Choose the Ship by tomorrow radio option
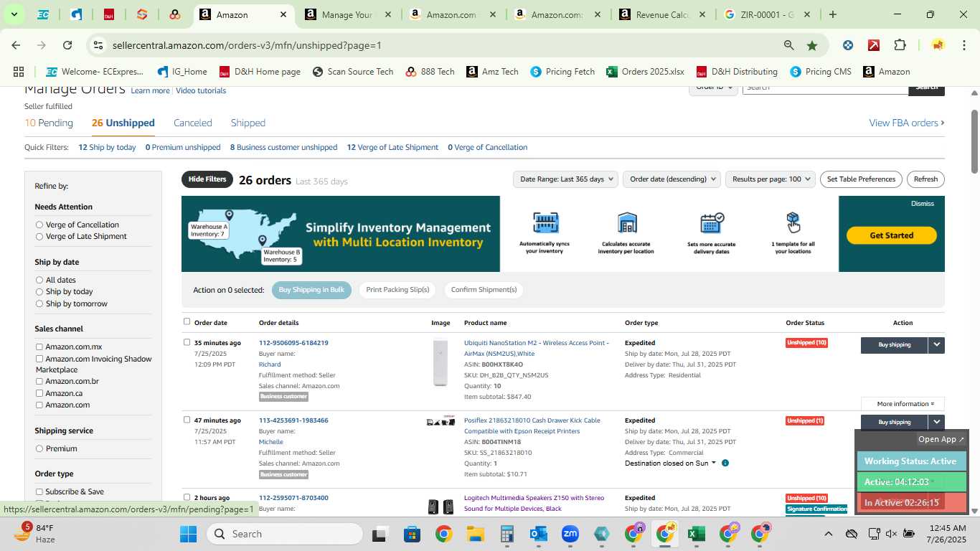The height and width of the screenshot is (551, 980). click(x=39, y=303)
